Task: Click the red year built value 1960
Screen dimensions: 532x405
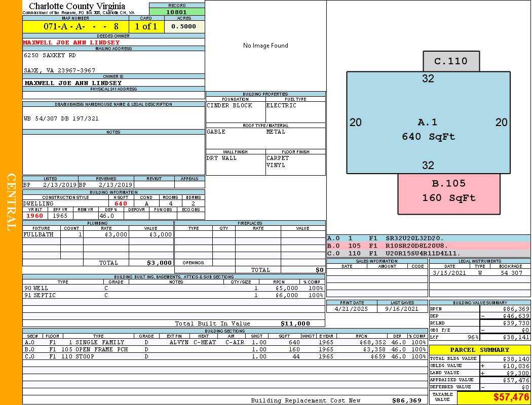Action: point(35,216)
